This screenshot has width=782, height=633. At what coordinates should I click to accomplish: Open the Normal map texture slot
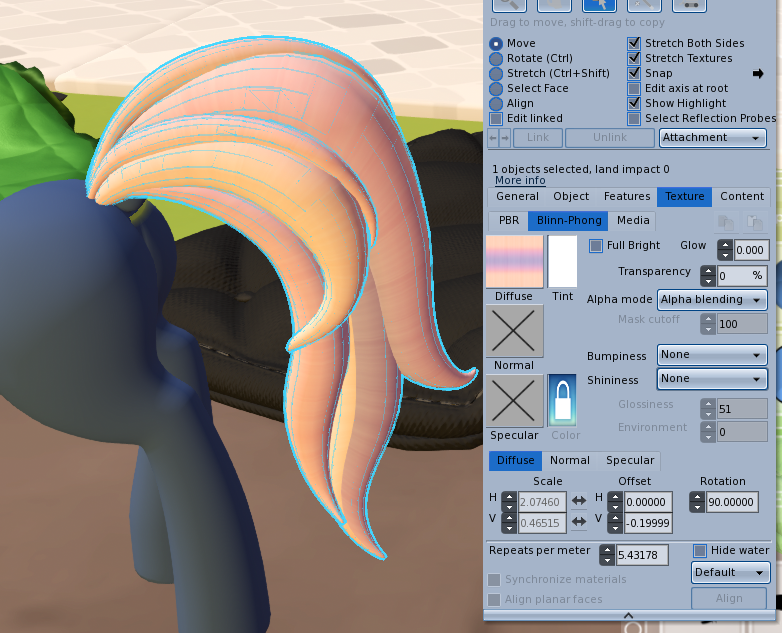coord(515,331)
